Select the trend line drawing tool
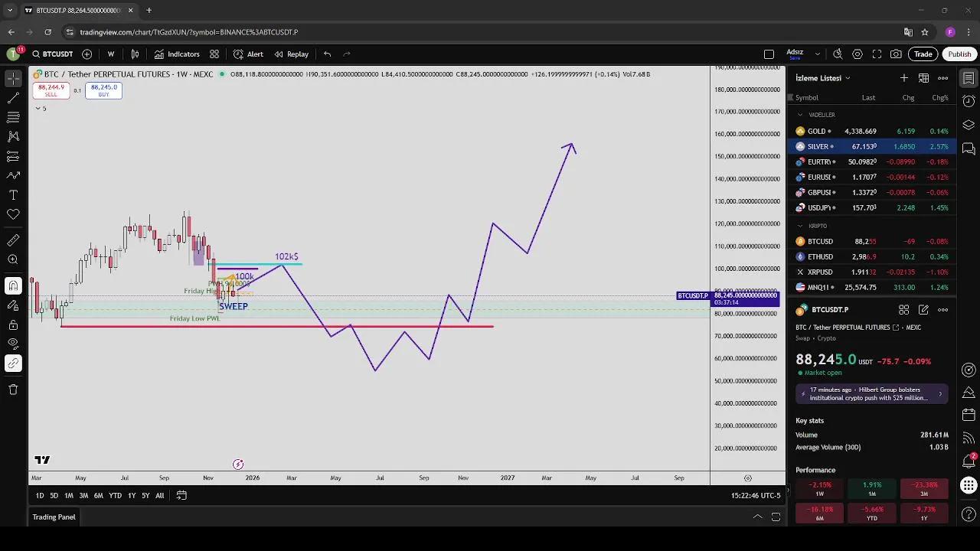Screen dimensions: 980x551 [x=13, y=98]
